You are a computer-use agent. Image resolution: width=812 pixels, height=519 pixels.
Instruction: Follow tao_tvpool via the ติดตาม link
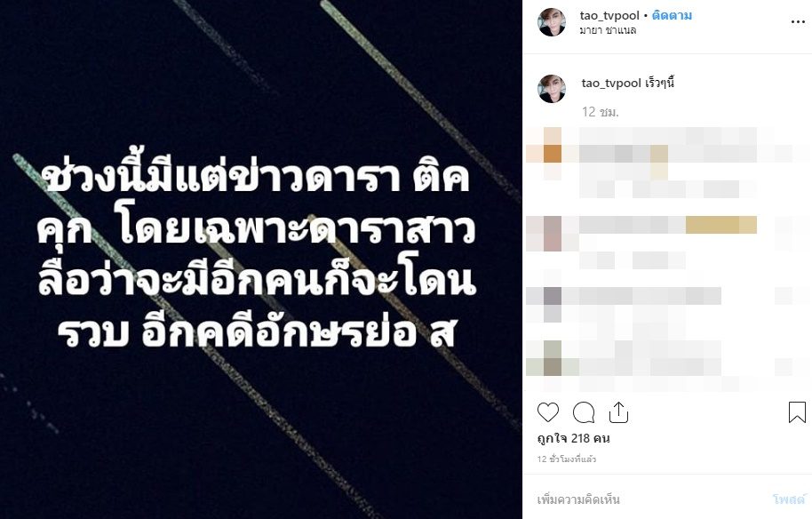pyautogui.click(x=673, y=15)
